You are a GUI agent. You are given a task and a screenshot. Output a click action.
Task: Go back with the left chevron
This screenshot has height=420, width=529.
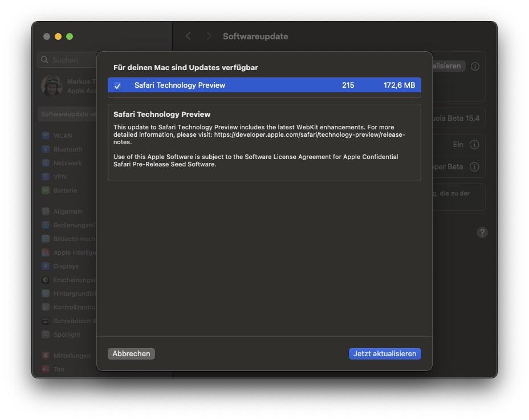click(188, 36)
